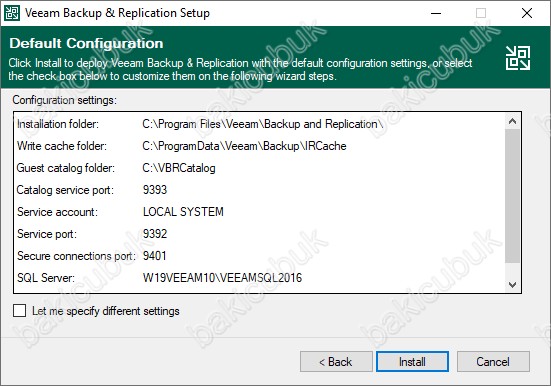Click the secure connections port value 9401

(154, 256)
